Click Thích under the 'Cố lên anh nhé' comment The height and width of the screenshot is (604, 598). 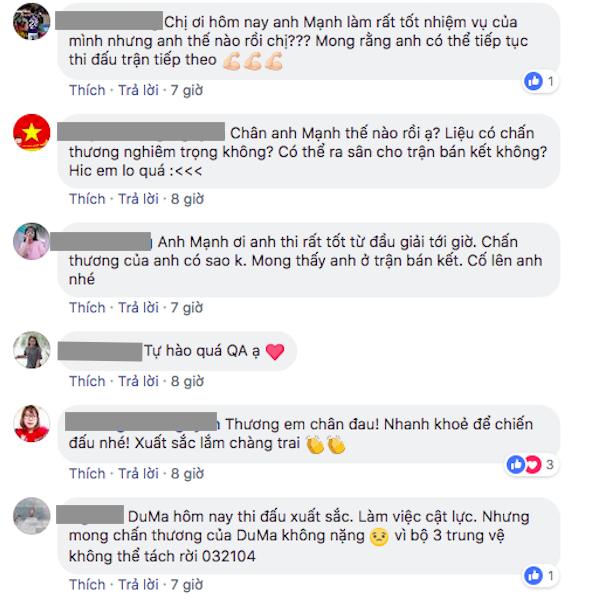87,308
